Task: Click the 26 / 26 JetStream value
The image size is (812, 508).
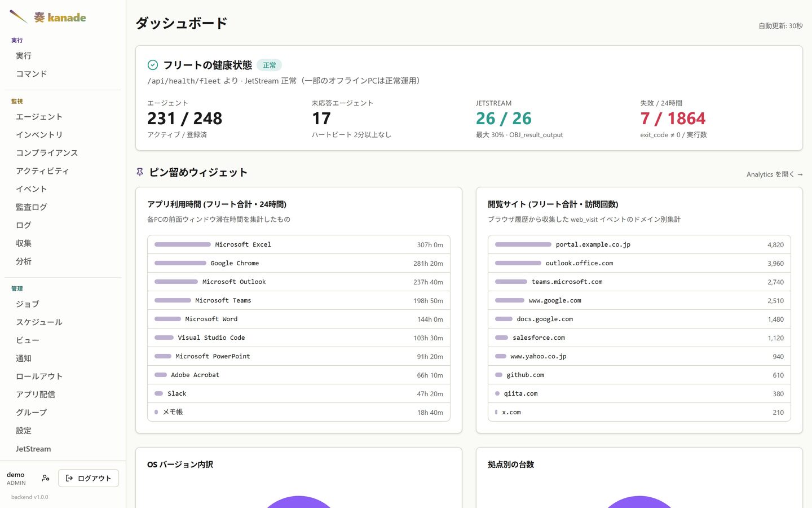Action: point(504,119)
